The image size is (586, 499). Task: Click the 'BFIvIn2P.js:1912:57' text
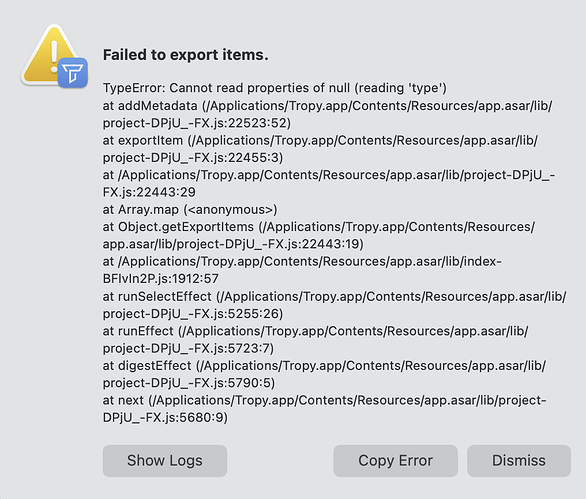[x=161, y=278]
